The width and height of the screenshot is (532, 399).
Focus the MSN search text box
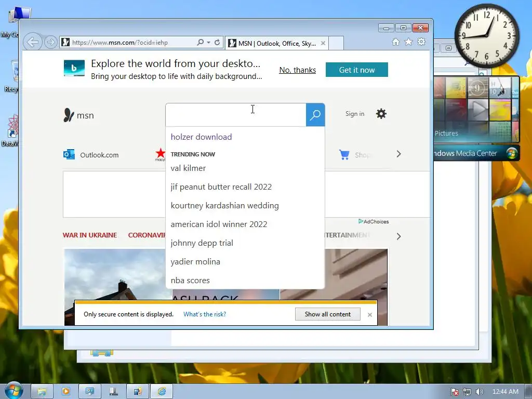pyautogui.click(x=236, y=115)
